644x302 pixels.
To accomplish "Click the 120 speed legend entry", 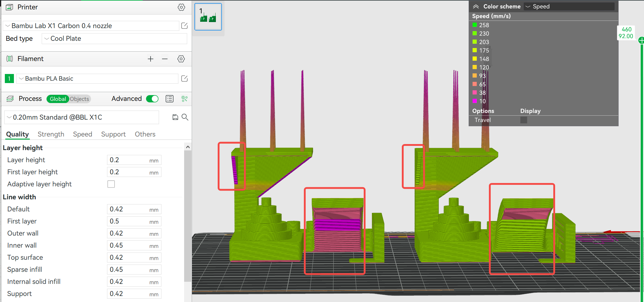I will point(481,67).
